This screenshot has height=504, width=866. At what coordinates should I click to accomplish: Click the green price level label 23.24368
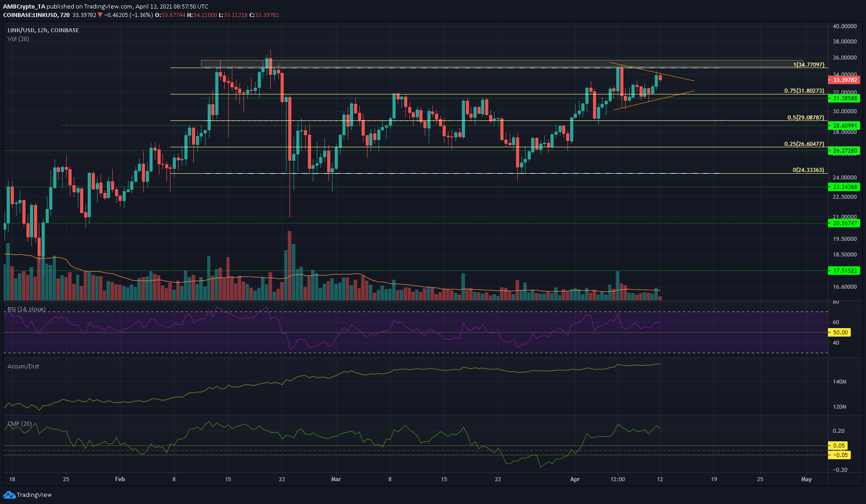(x=844, y=187)
